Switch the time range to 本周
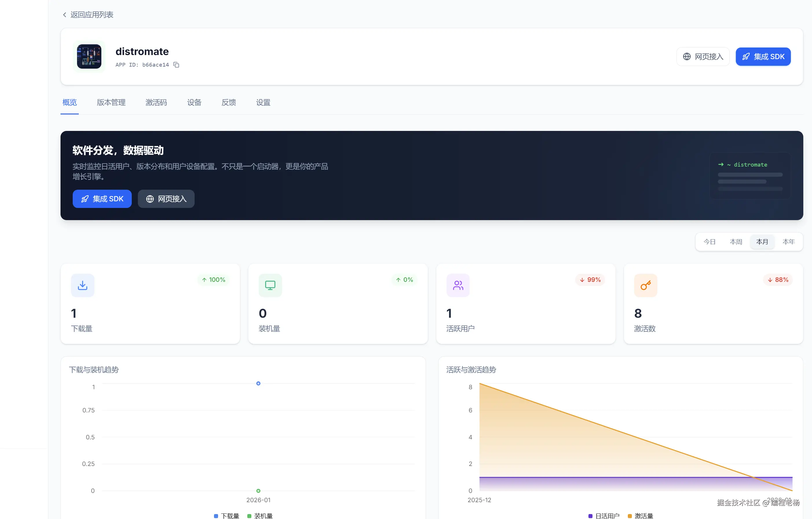This screenshot has width=812, height=519. pyautogui.click(x=736, y=242)
